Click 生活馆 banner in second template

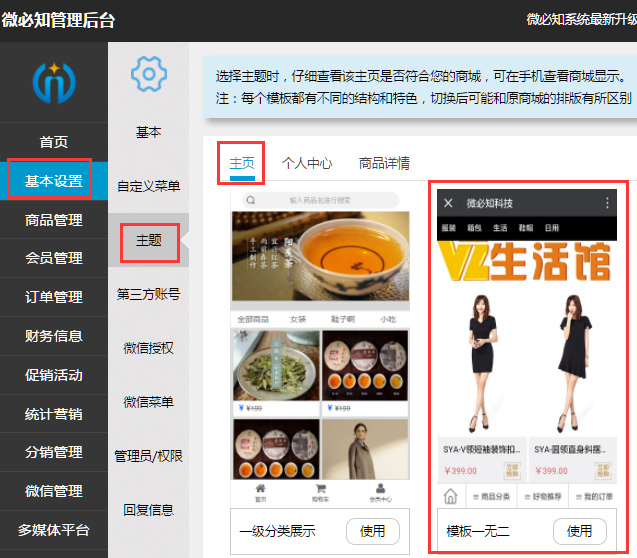click(526, 262)
